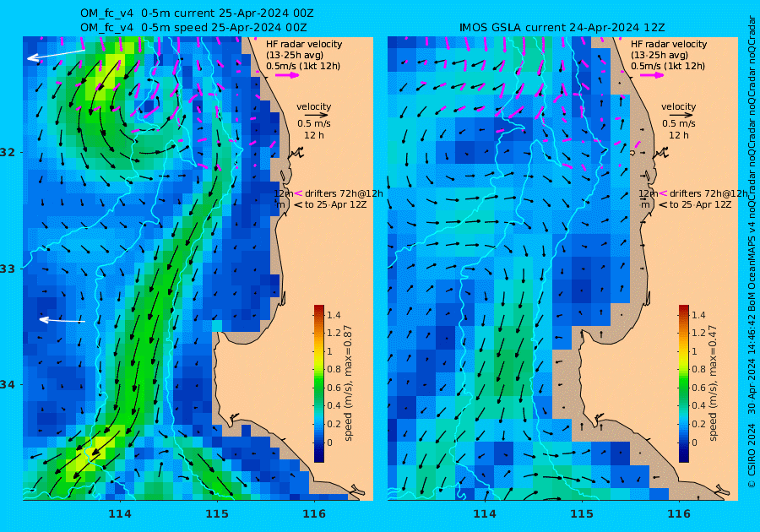Click '(13-25h avg)' text in the IMOS GSLA map
760x532 pixels.
pyautogui.click(x=660, y=55)
